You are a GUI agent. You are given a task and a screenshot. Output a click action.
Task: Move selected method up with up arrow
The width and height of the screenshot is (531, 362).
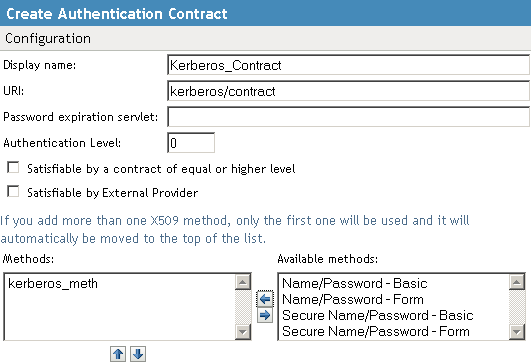(118, 354)
